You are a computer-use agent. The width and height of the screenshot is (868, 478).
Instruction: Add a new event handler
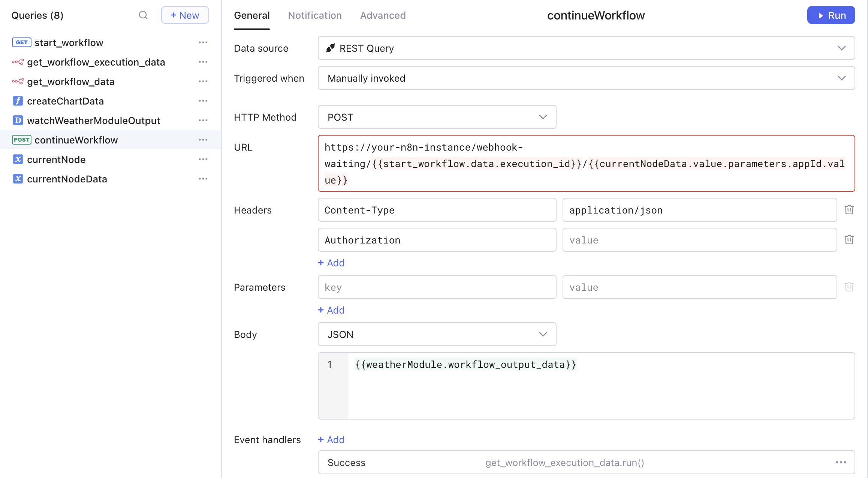tap(331, 439)
